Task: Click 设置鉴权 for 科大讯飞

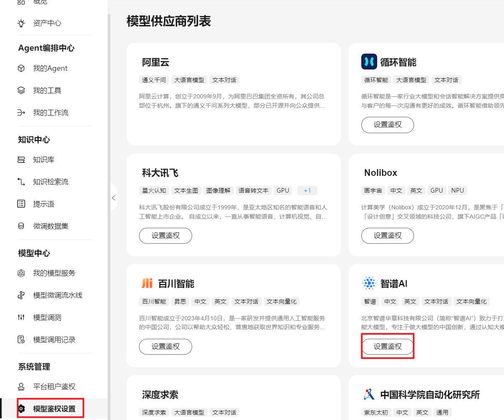Action: 165,235
